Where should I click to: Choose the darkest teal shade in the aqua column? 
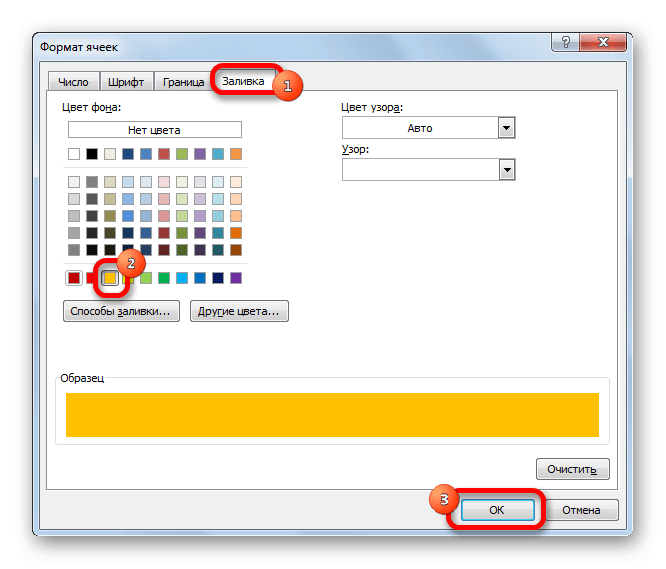pos(218,250)
